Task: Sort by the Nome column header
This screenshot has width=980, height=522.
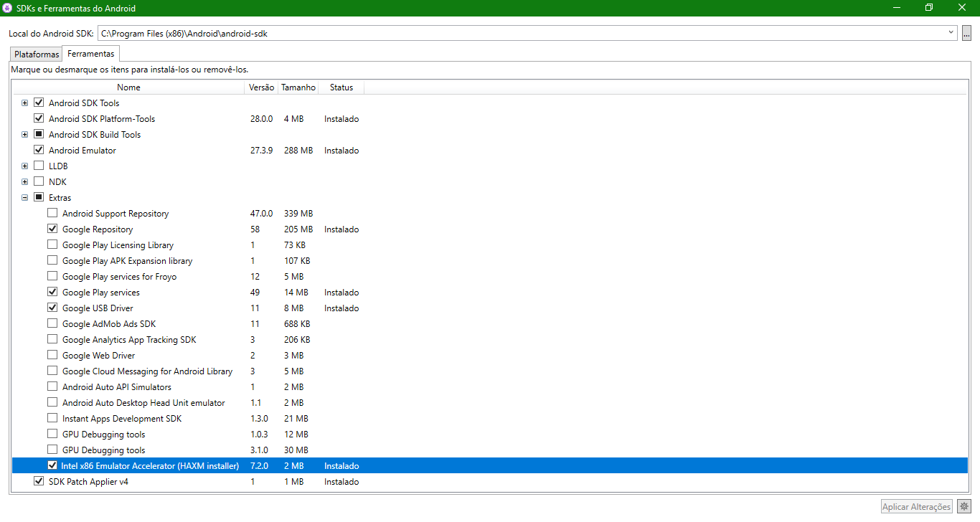Action: [128, 87]
